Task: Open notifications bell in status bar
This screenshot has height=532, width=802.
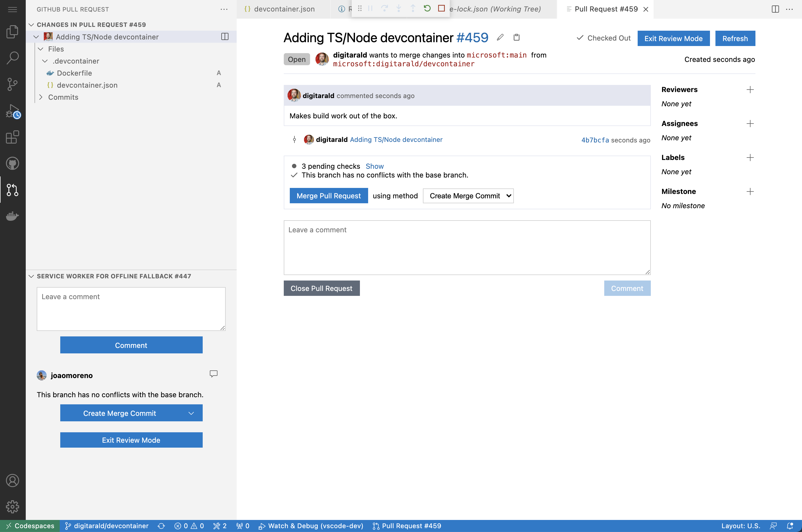Action: [790, 526]
